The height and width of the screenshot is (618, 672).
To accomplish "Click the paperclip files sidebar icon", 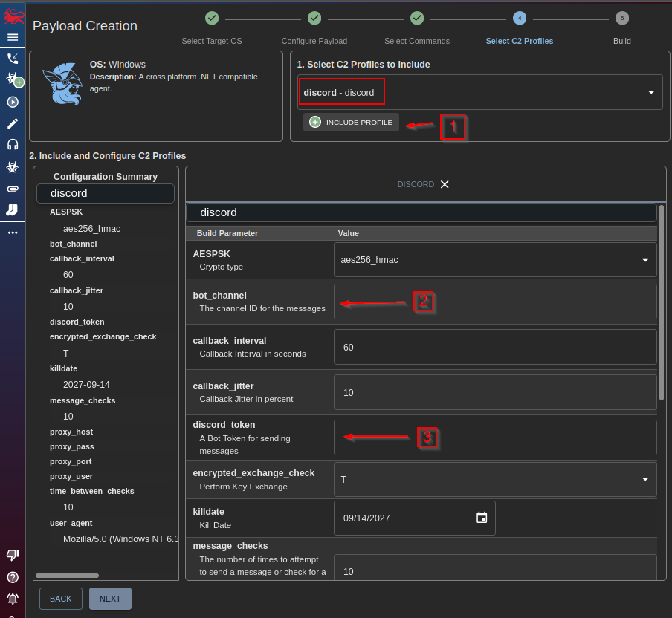I will (13, 189).
